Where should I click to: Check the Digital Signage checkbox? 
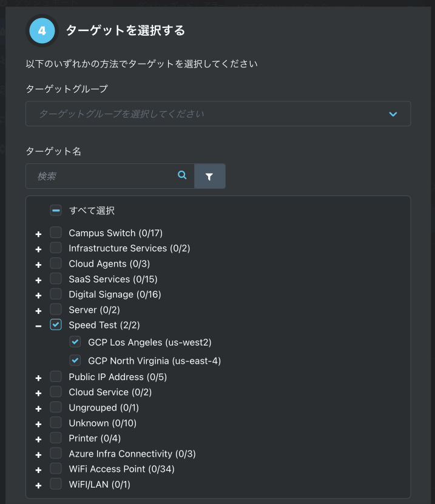[56, 294]
